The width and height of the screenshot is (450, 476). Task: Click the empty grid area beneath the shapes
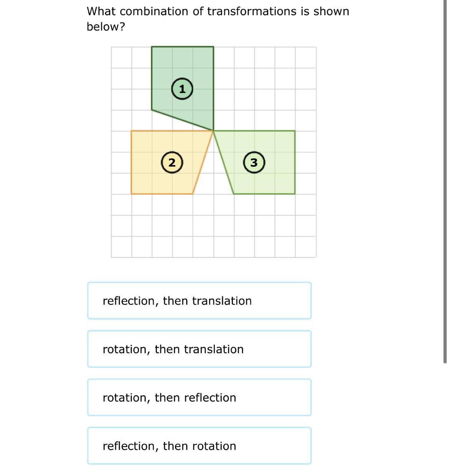[214, 226]
